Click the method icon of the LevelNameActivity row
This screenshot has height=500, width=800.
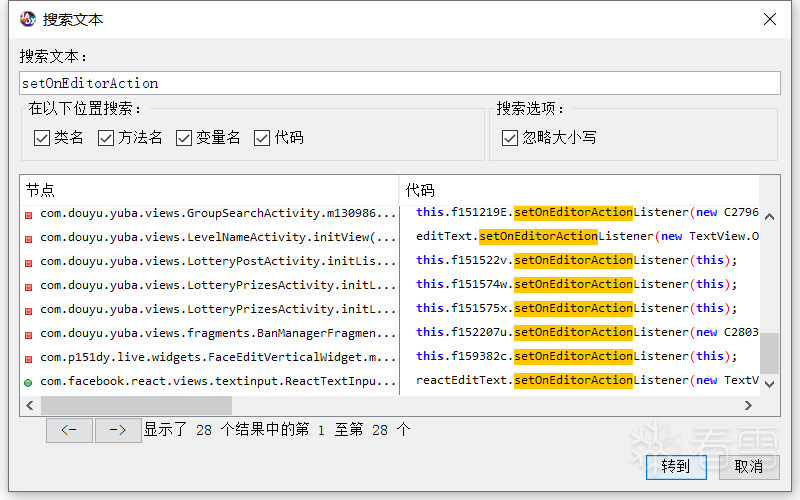click(x=29, y=239)
